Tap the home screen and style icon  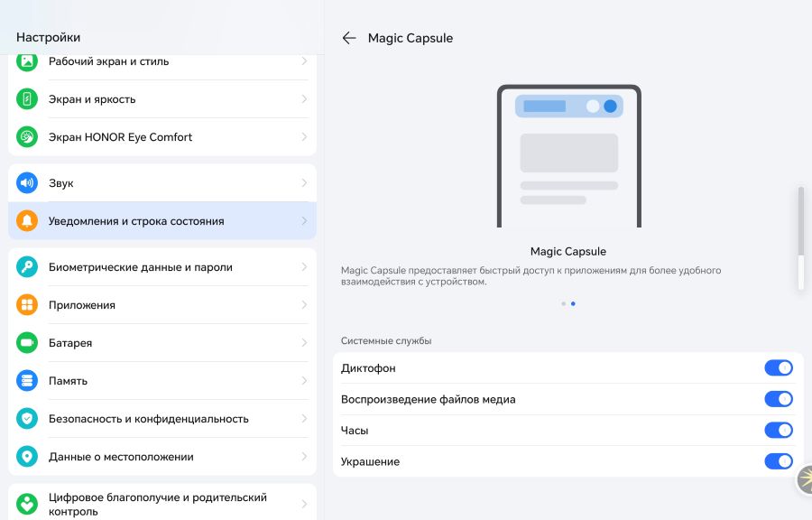click(x=27, y=61)
